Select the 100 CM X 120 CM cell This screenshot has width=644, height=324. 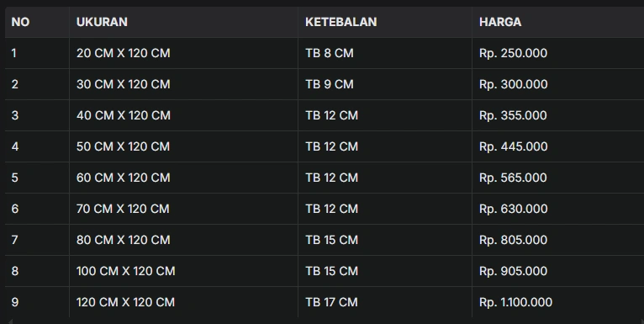pos(183,271)
